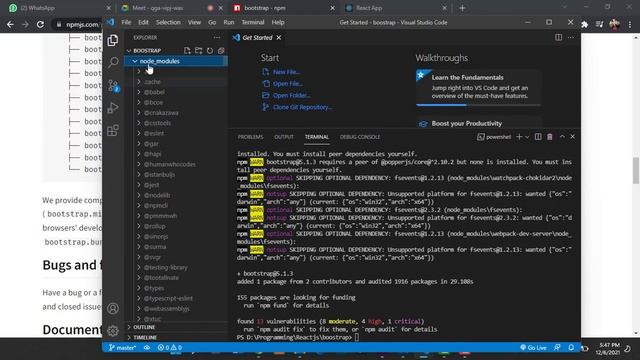This screenshot has height=360, width=640.
Task: Close the terminal panel
Action: pos(572,137)
